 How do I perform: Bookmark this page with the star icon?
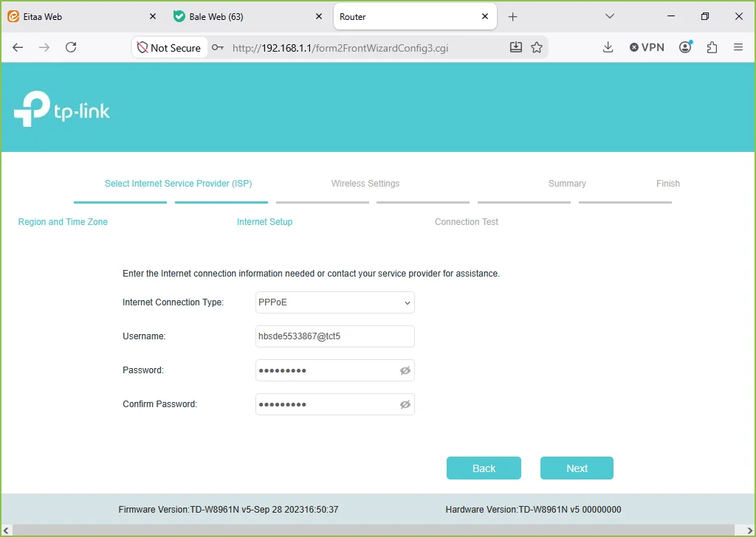coord(537,47)
